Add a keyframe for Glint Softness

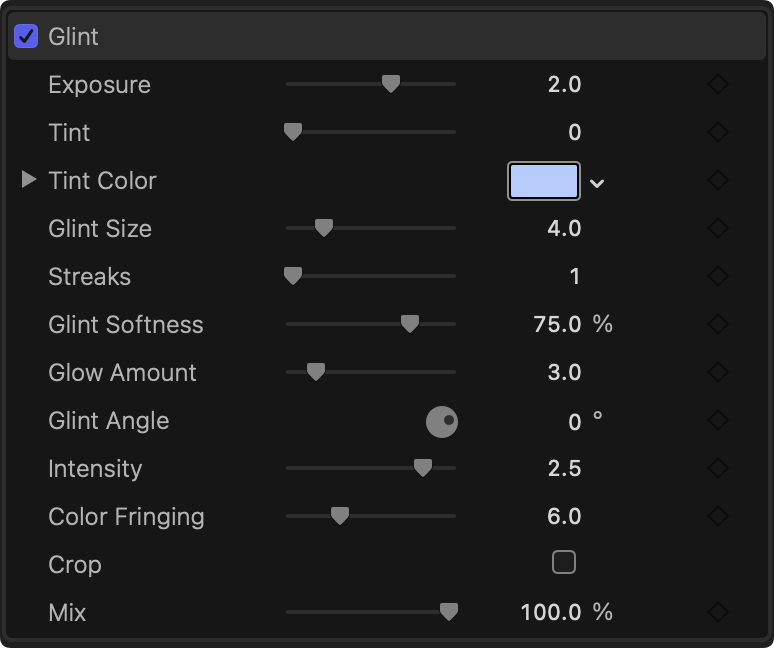pos(717,325)
